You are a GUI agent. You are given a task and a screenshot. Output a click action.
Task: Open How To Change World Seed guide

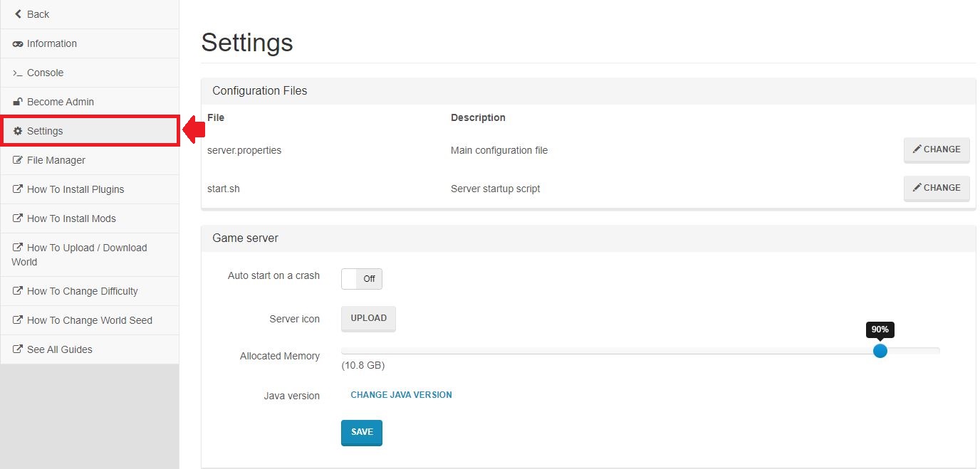coord(89,320)
